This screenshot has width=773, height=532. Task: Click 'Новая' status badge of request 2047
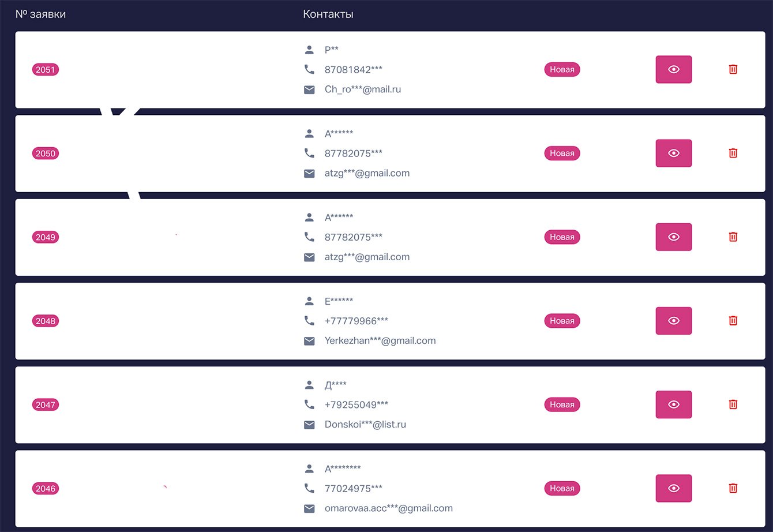click(x=562, y=404)
